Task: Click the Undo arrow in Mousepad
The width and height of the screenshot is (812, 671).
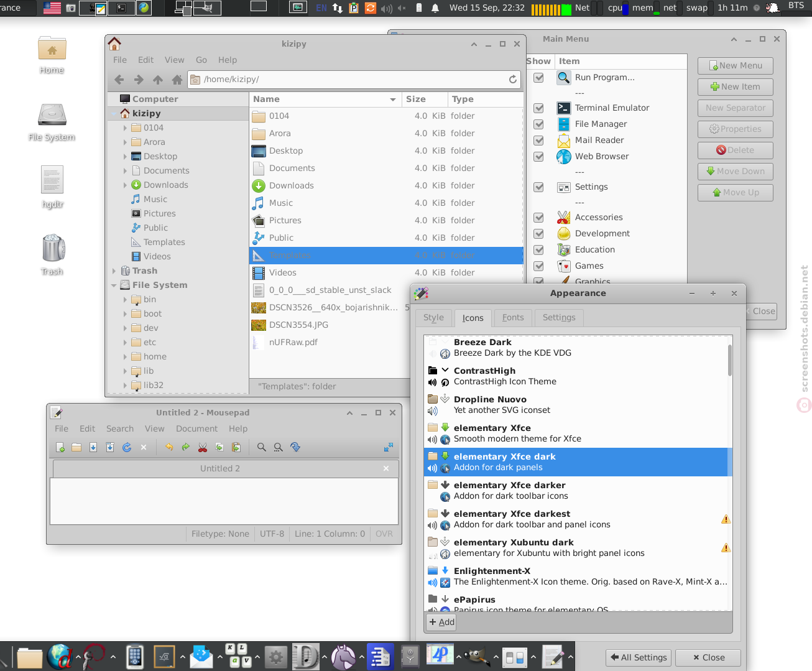Action: coord(169,447)
